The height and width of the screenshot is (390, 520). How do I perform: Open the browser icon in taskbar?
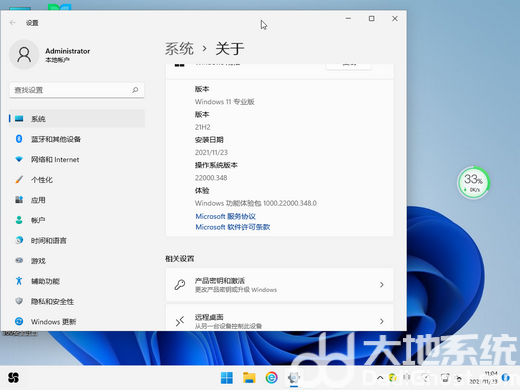pyautogui.click(x=271, y=378)
